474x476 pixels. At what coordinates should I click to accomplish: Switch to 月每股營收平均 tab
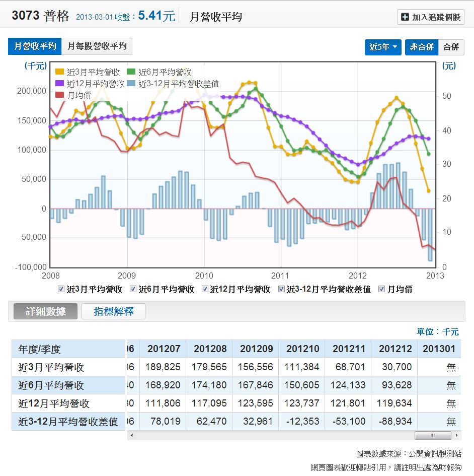(97, 46)
